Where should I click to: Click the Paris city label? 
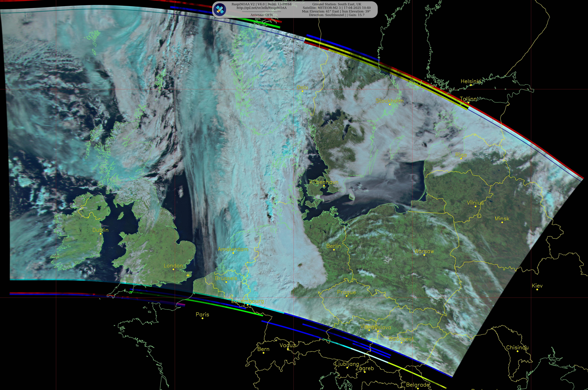[x=202, y=315]
